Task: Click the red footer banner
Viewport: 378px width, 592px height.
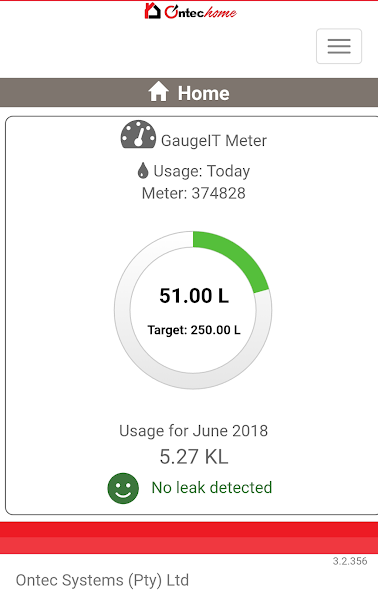Action: click(189, 538)
